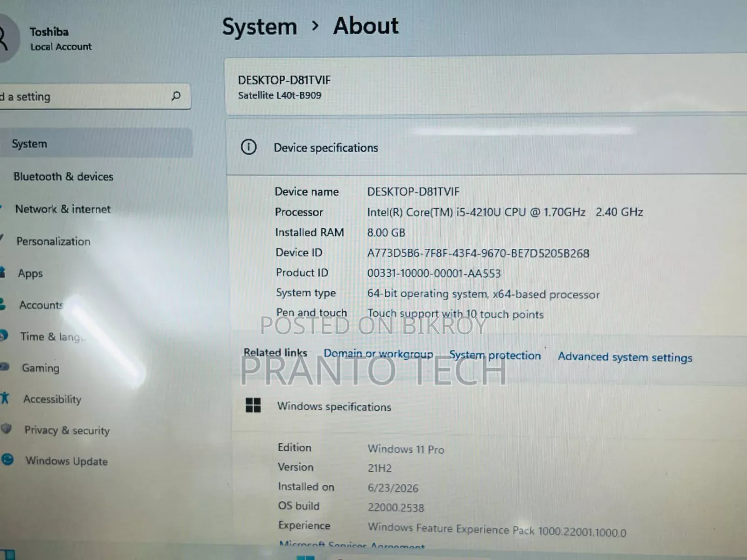This screenshot has height=560, width=747.
Task: Click OS build value 22000.2538
Action: [396, 508]
